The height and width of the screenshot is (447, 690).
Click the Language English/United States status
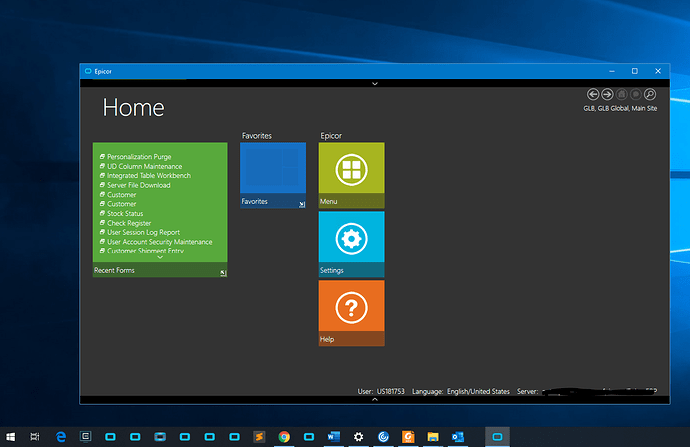coord(461,391)
